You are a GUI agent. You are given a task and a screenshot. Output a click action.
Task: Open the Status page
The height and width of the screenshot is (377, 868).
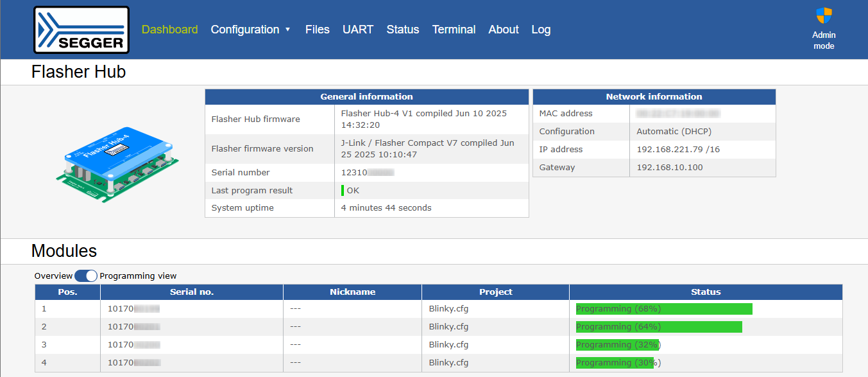tap(402, 30)
